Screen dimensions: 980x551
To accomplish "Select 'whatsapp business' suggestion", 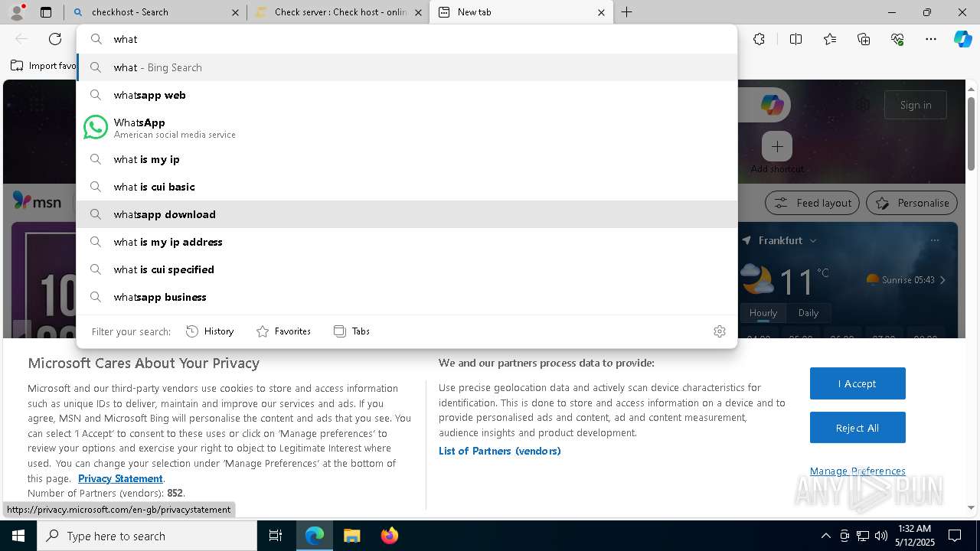I will (407, 297).
